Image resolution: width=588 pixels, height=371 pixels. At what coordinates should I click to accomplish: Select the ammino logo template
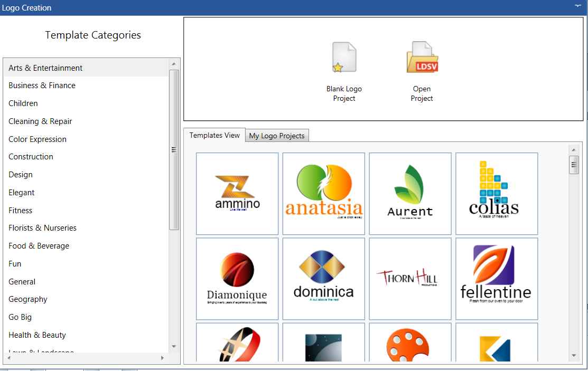coord(237,194)
